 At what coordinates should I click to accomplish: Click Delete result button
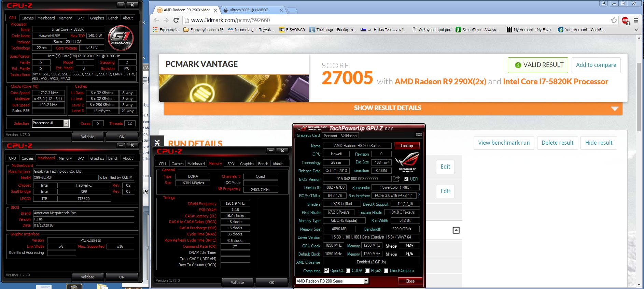557,143
